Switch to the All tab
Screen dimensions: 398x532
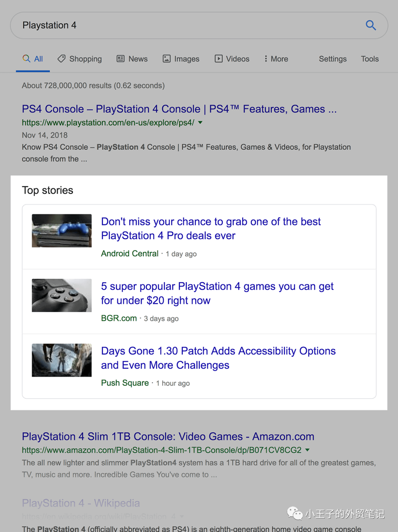coord(33,59)
